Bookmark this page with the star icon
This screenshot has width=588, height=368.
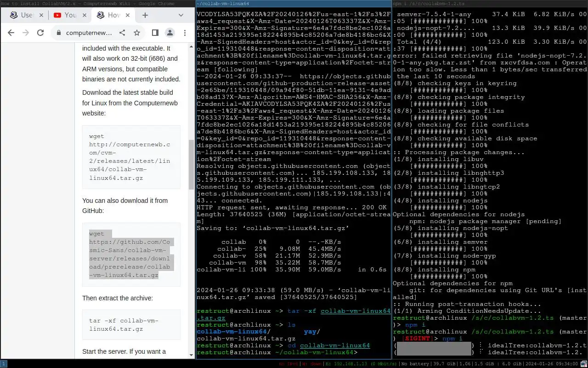pyautogui.click(x=137, y=33)
